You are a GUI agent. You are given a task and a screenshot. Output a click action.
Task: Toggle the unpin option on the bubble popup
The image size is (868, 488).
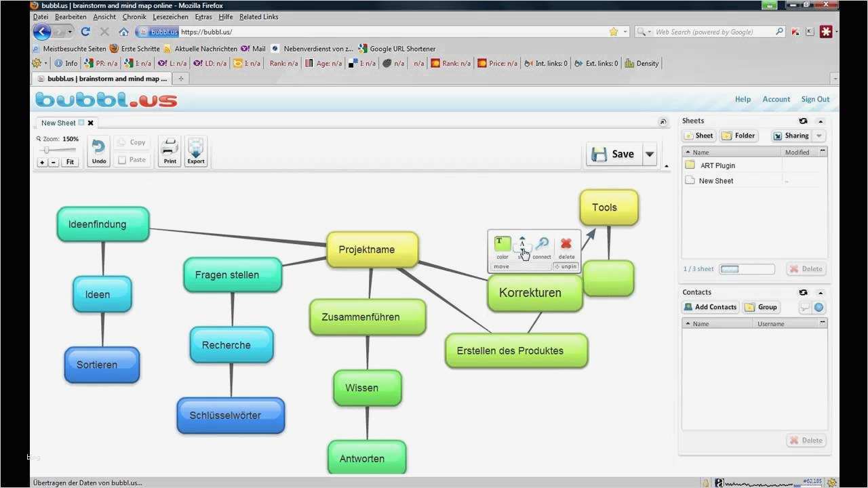pos(566,266)
